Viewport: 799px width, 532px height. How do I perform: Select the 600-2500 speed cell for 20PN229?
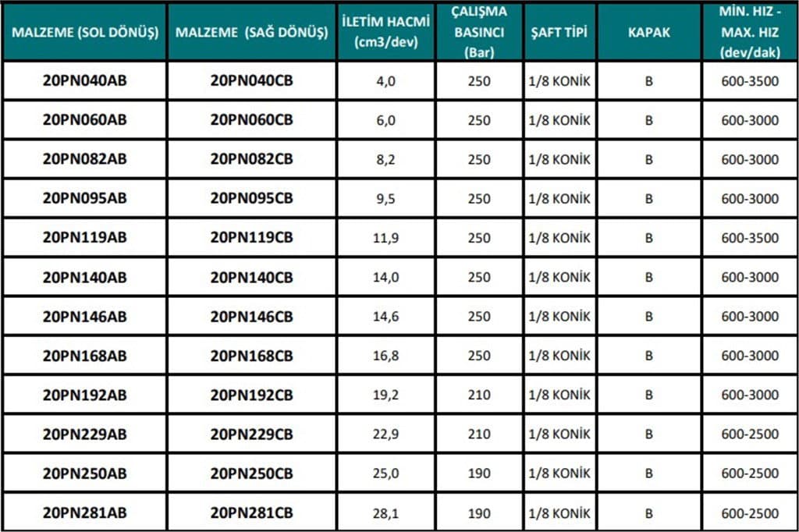coord(750,434)
